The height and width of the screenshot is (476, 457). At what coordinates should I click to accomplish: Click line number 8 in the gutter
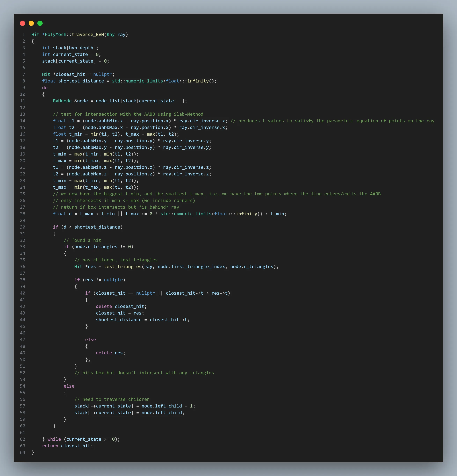point(24,81)
